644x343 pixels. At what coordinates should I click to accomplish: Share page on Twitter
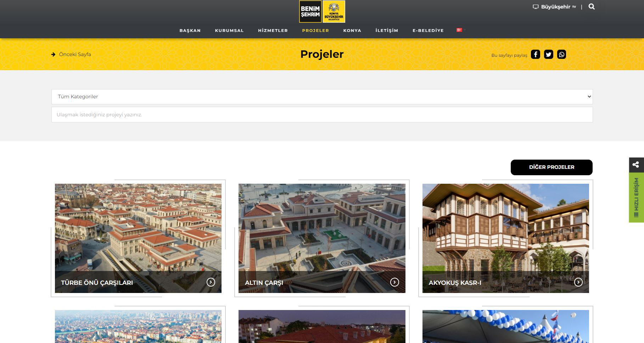(x=549, y=54)
